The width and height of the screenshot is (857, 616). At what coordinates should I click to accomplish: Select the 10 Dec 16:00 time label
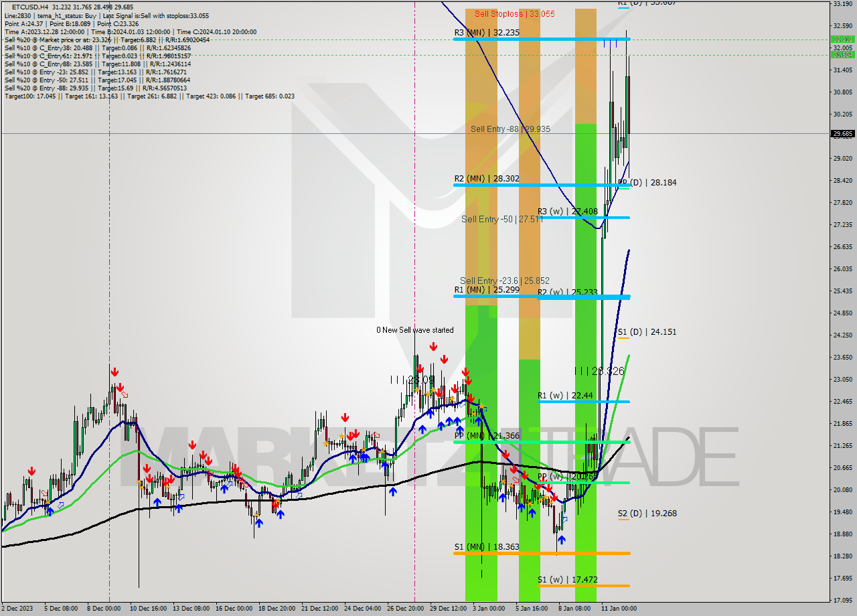pyautogui.click(x=148, y=609)
